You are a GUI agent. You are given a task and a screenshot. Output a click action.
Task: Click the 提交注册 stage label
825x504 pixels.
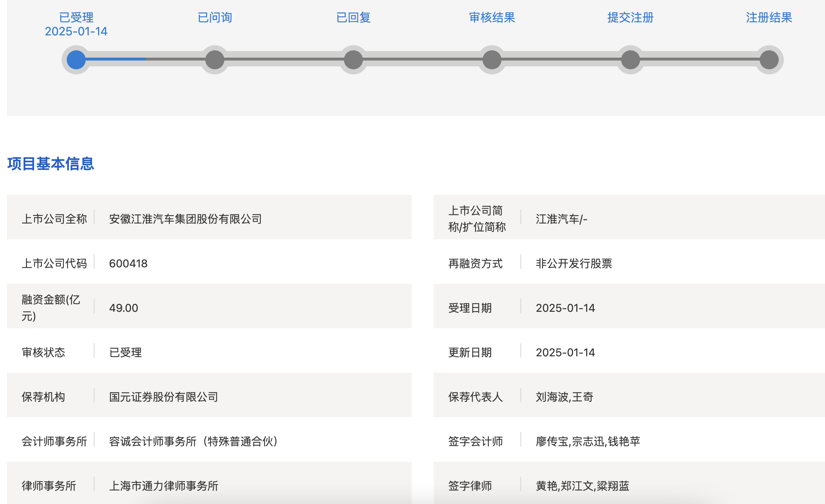(x=631, y=18)
